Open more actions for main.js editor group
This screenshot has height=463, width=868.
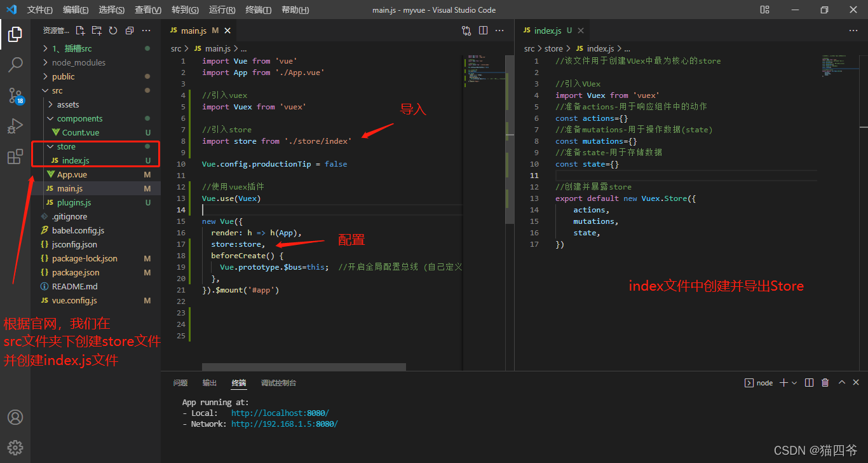click(x=501, y=31)
